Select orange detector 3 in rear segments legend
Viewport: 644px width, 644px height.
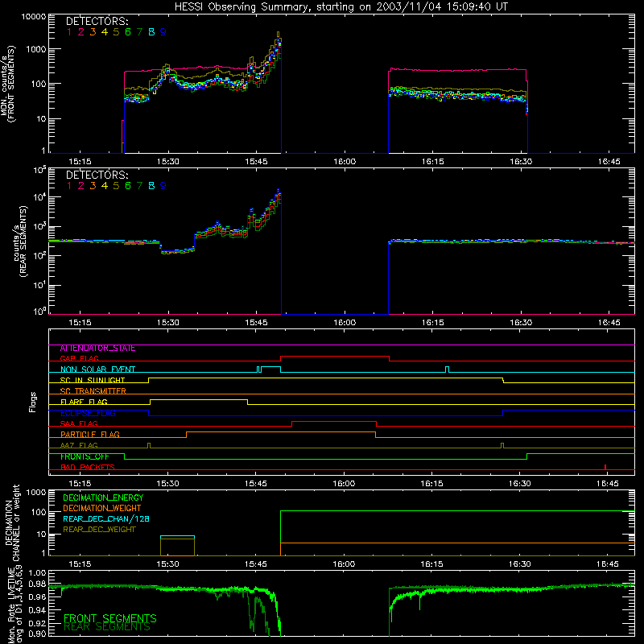(93, 186)
